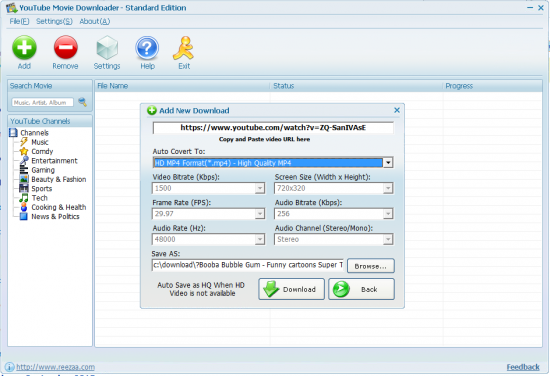
Task: Open the Settings cube icon
Action: pyautogui.click(x=107, y=48)
